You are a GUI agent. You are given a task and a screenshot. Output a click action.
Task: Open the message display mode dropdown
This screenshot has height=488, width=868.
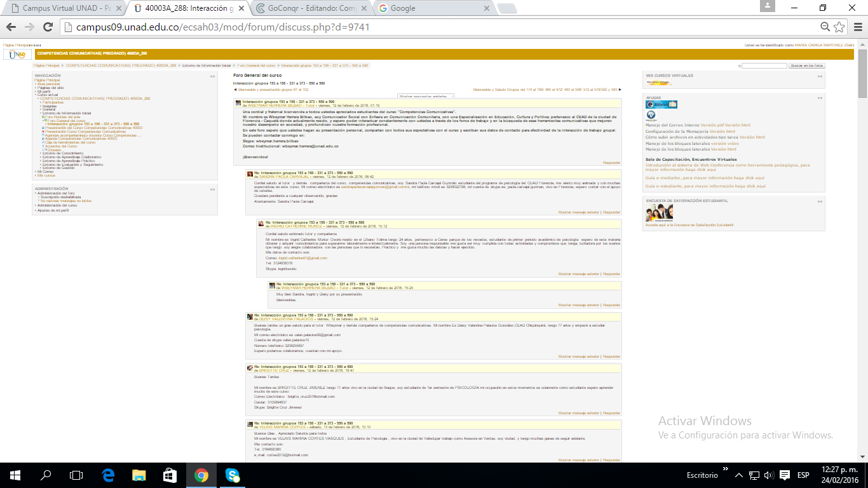(425, 96)
